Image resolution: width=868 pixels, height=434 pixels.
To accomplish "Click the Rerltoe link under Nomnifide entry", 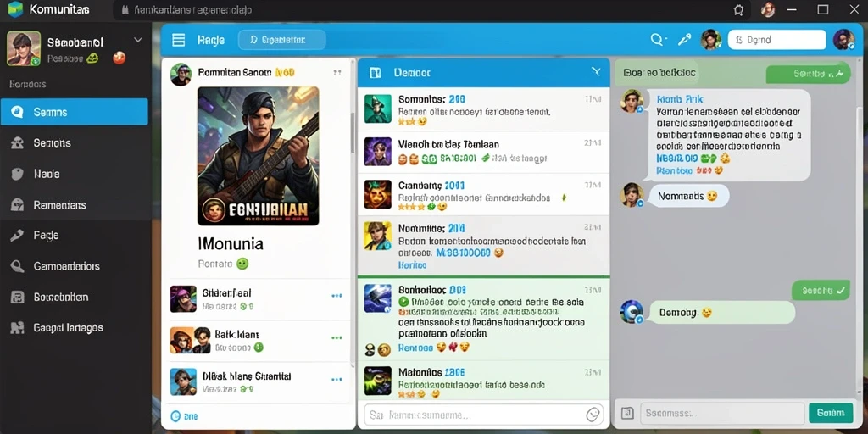I will coord(413,265).
